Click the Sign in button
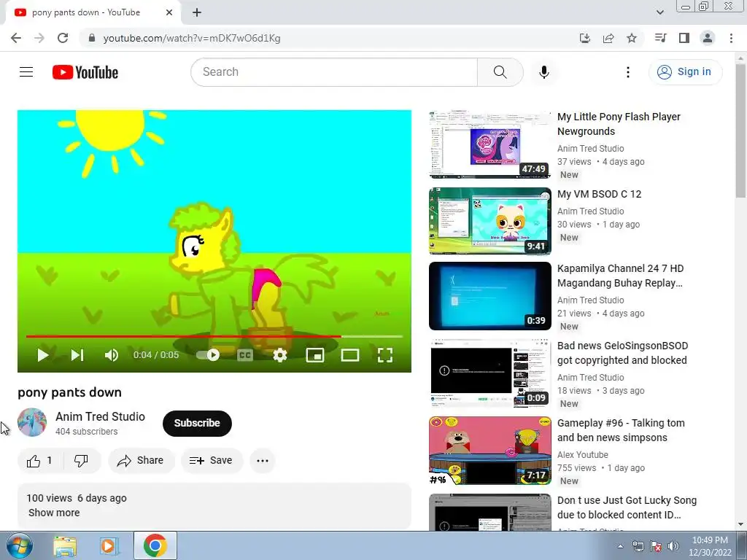Viewport: 747px width, 560px height. (x=685, y=72)
